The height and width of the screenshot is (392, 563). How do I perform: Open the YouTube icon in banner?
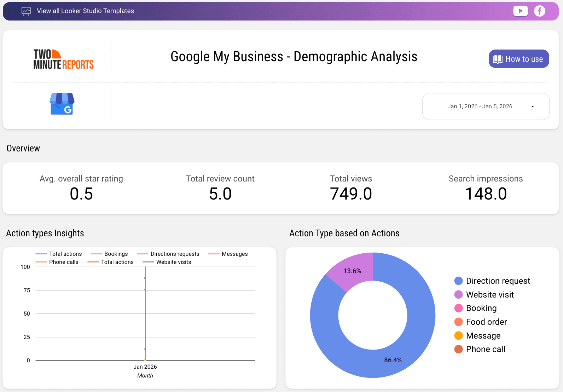tap(520, 11)
